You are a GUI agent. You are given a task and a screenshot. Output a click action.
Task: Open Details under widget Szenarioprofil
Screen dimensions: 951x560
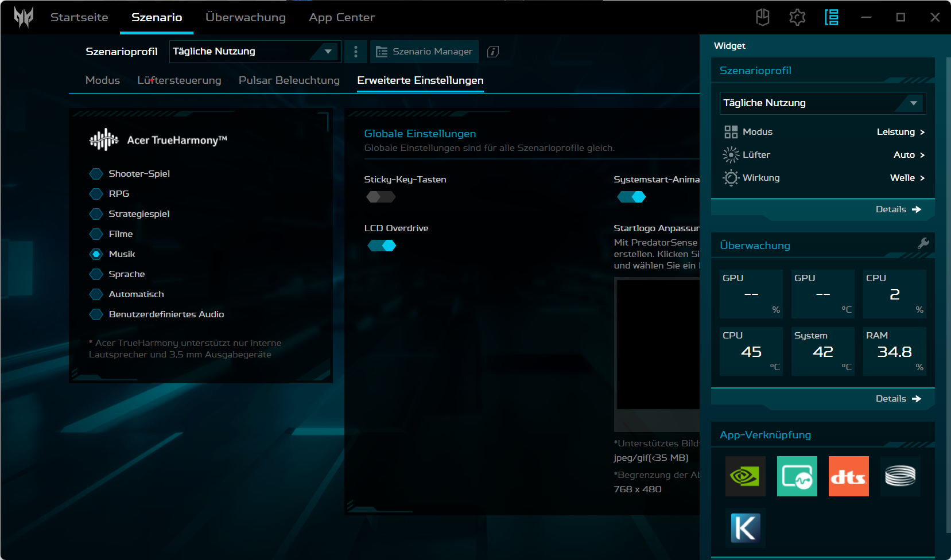click(898, 209)
